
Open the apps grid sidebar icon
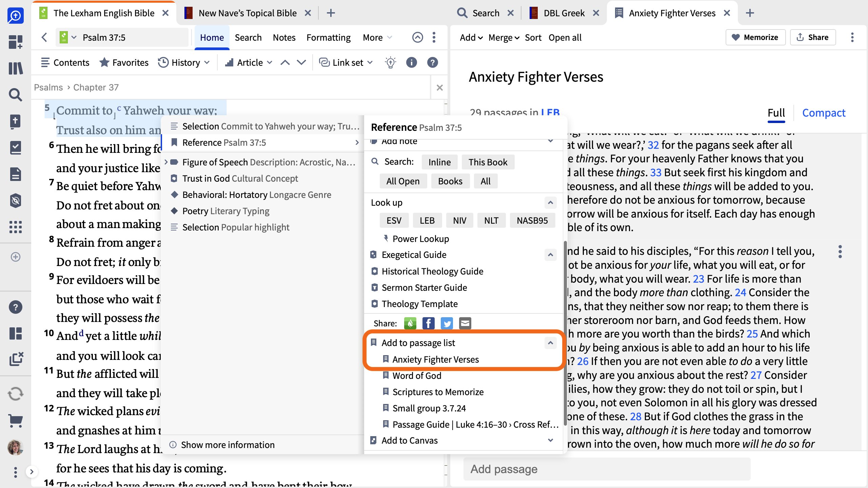[16, 227]
